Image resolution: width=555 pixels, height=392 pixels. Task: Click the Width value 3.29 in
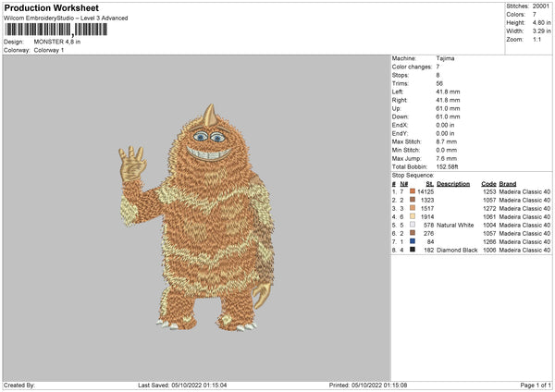coord(541,31)
